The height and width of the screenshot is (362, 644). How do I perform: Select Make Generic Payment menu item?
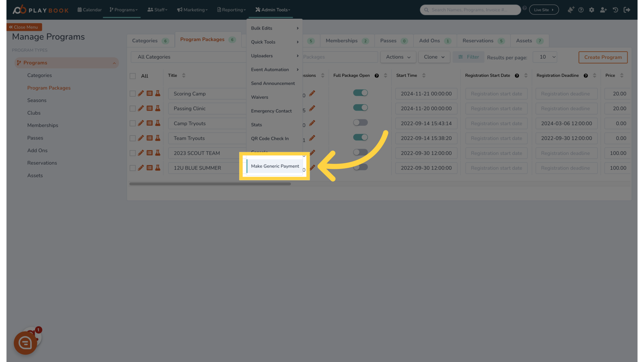point(274,166)
